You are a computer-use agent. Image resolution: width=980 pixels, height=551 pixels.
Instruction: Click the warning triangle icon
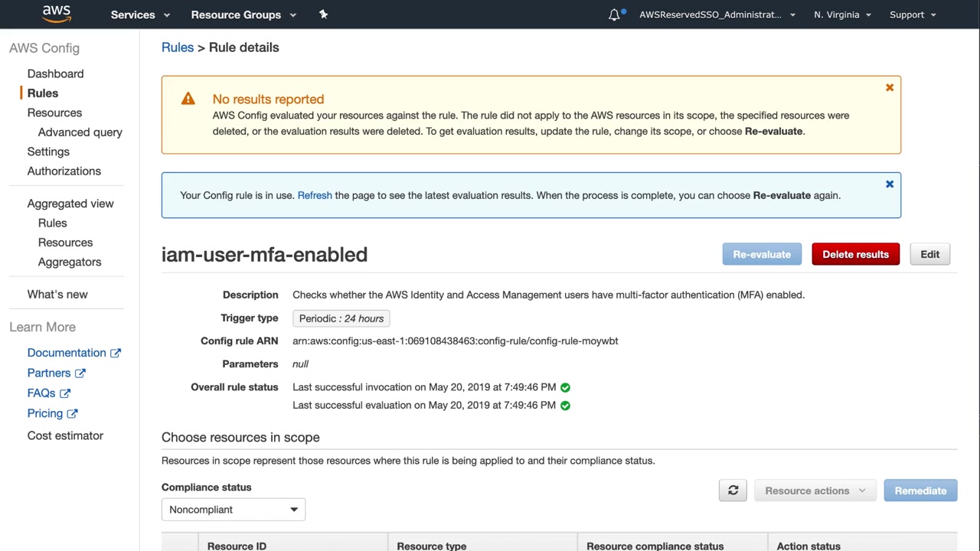click(188, 99)
